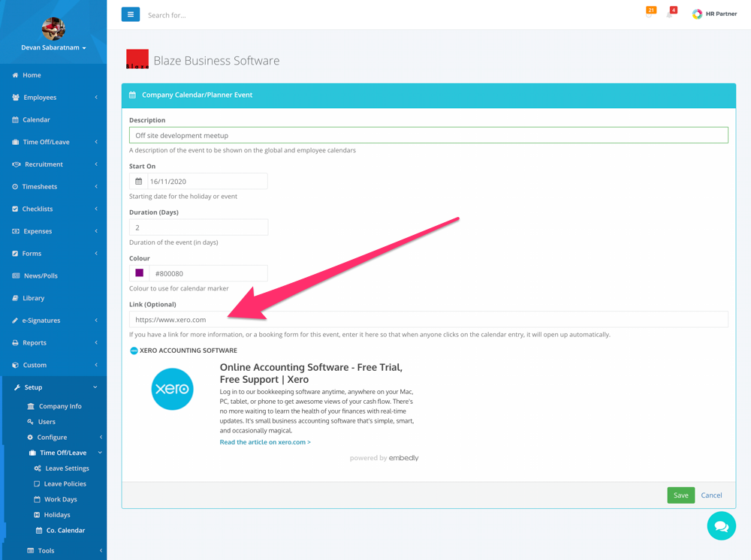Click the Leave Settings gears icon
The width and height of the screenshot is (751, 560).
pos(38,468)
